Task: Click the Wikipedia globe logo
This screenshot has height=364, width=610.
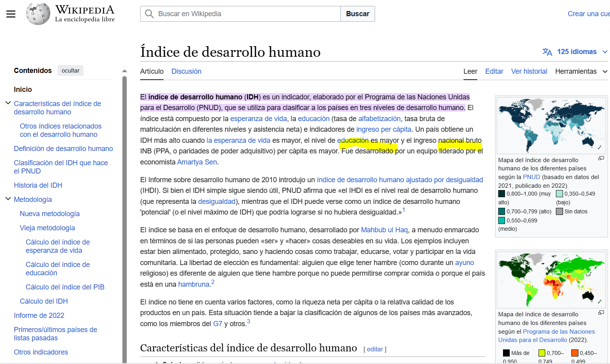Action: pos(38,14)
